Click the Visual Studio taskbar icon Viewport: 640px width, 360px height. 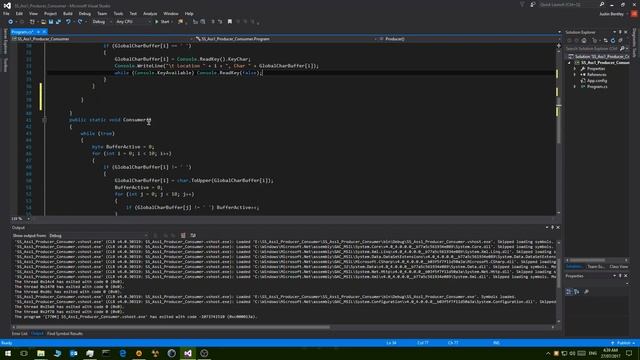pyautogui.click(x=188, y=353)
